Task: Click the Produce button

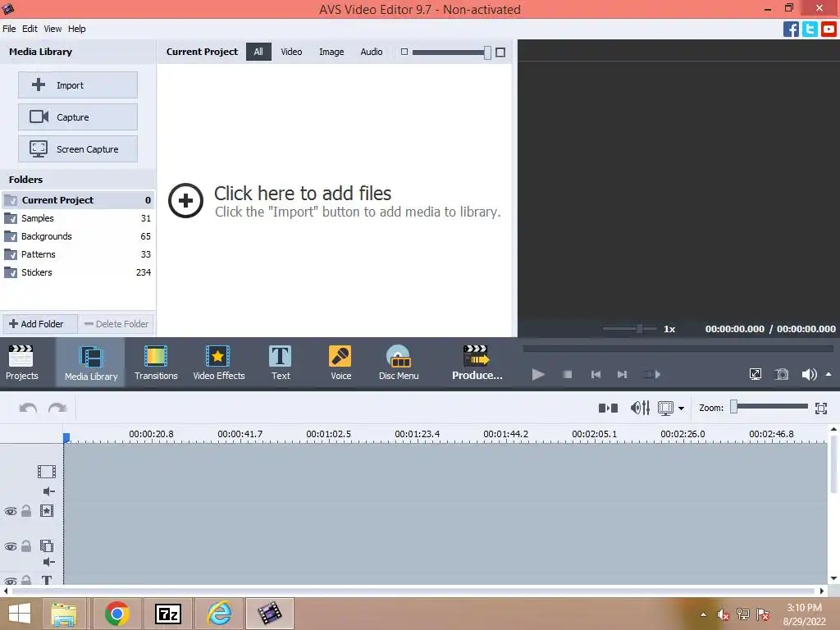Action: tap(477, 363)
